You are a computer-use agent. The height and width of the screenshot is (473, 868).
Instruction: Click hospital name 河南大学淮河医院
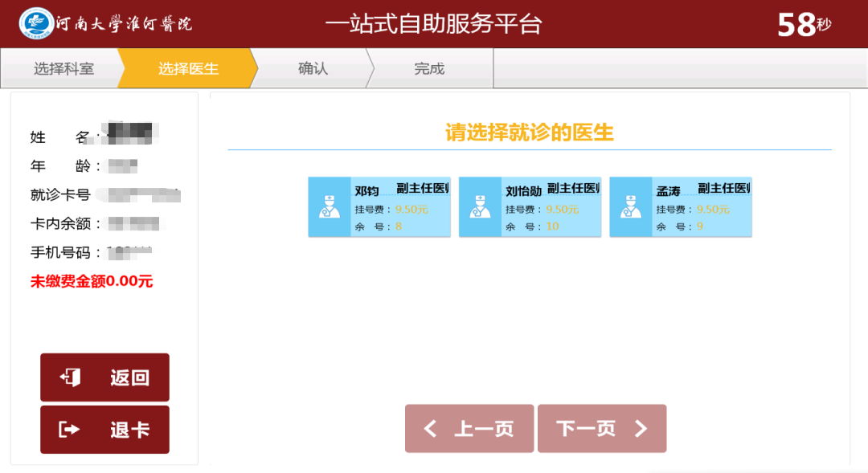coord(124,24)
